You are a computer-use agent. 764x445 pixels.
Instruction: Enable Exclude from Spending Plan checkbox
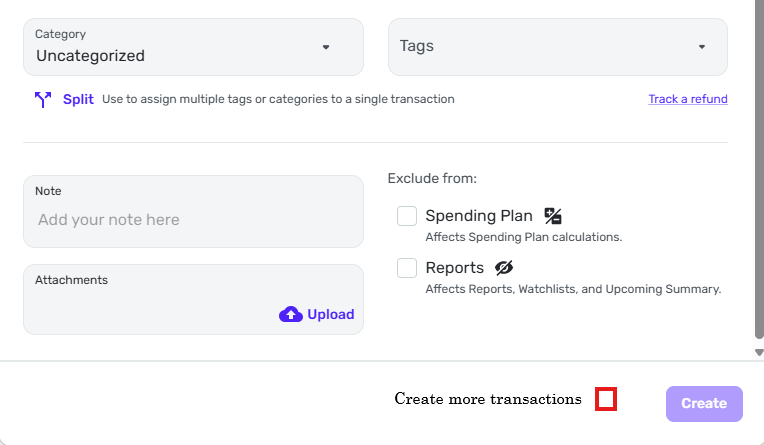tap(407, 216)
